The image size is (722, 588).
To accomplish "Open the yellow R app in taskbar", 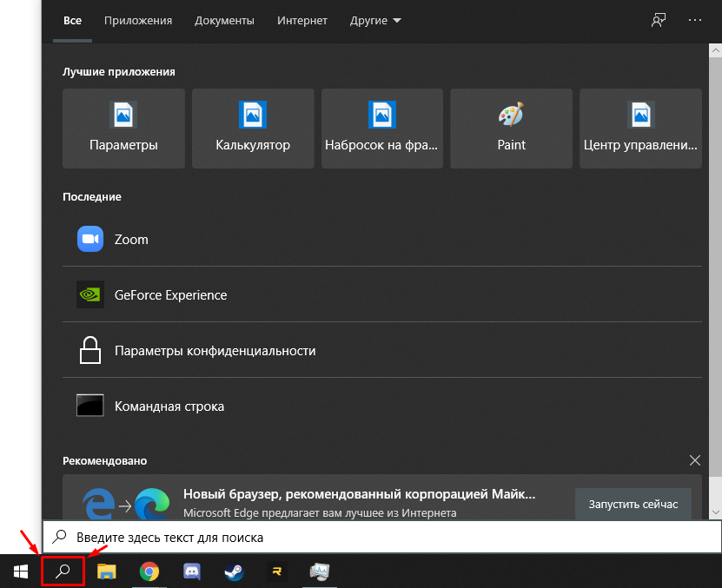I will pos(277,571).
